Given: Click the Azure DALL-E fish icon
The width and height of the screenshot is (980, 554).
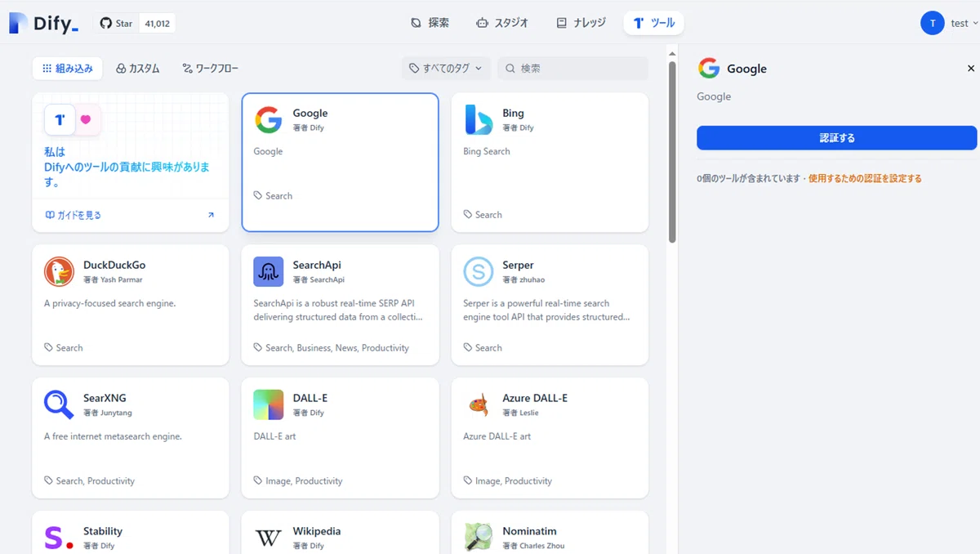Looking at the screenshot, I should pos(479,404).
